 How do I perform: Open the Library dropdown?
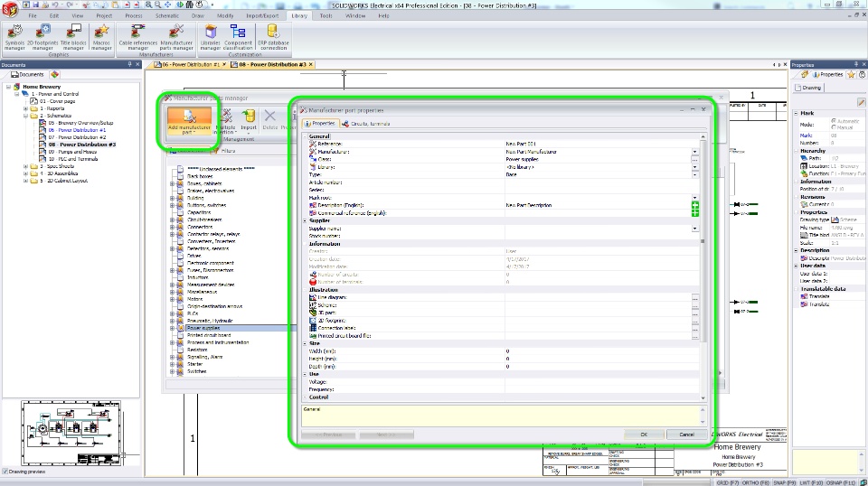(694, 167)
